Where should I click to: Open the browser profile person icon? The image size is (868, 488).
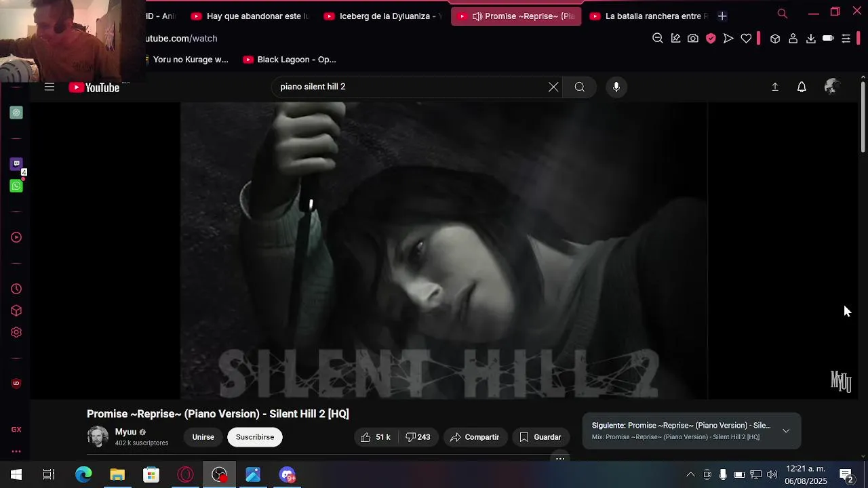pyautogui.click(x=793, y=39)
